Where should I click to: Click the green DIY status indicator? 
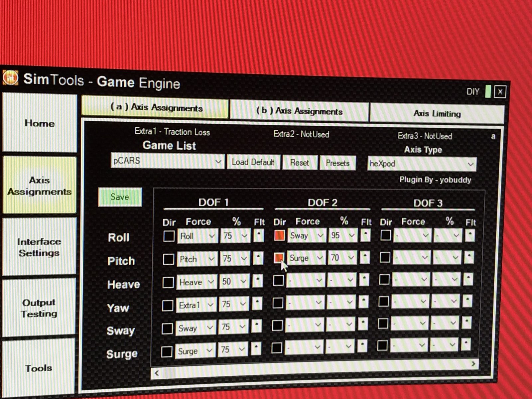point(488,91)
